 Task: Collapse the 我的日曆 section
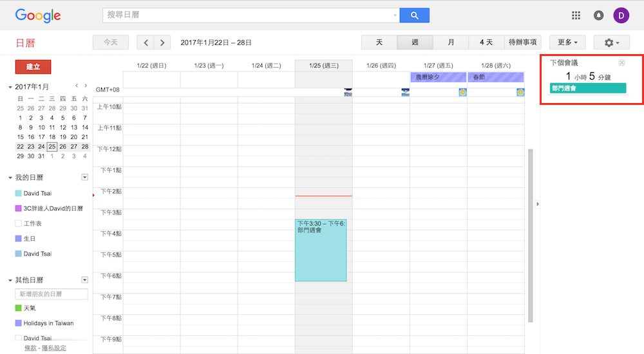click(10, 178)
